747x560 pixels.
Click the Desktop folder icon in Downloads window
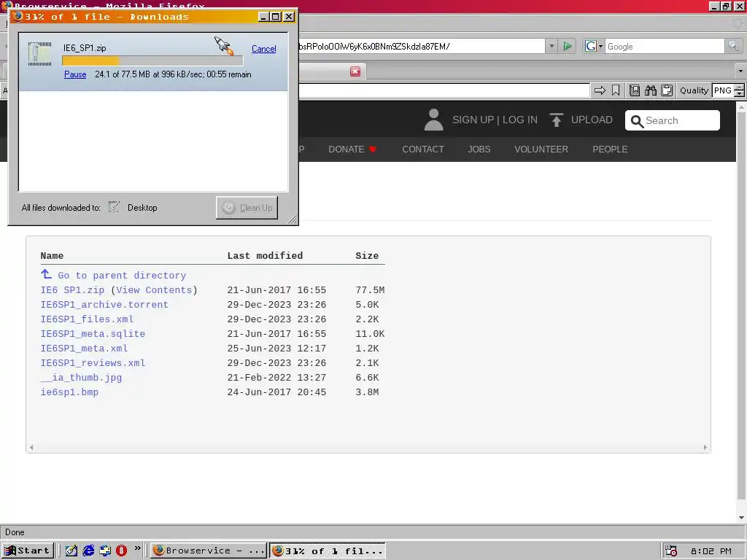[x=114, y=206]
